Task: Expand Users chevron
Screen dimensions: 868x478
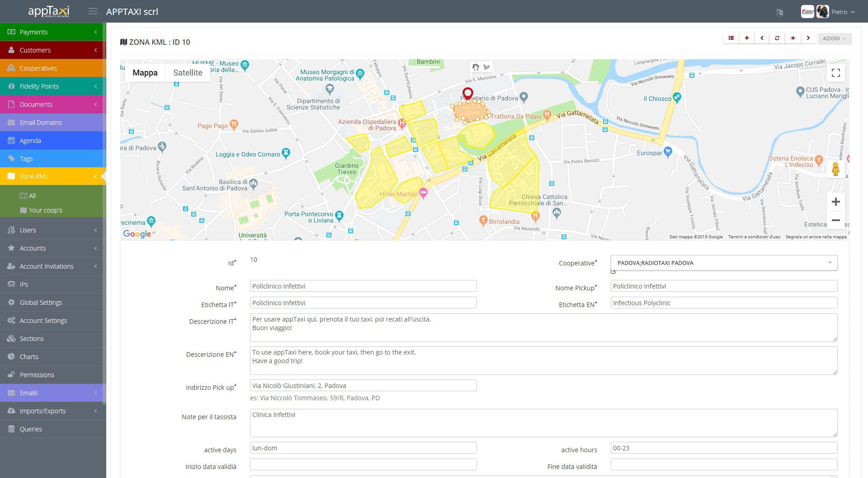Action: point(95,230)
